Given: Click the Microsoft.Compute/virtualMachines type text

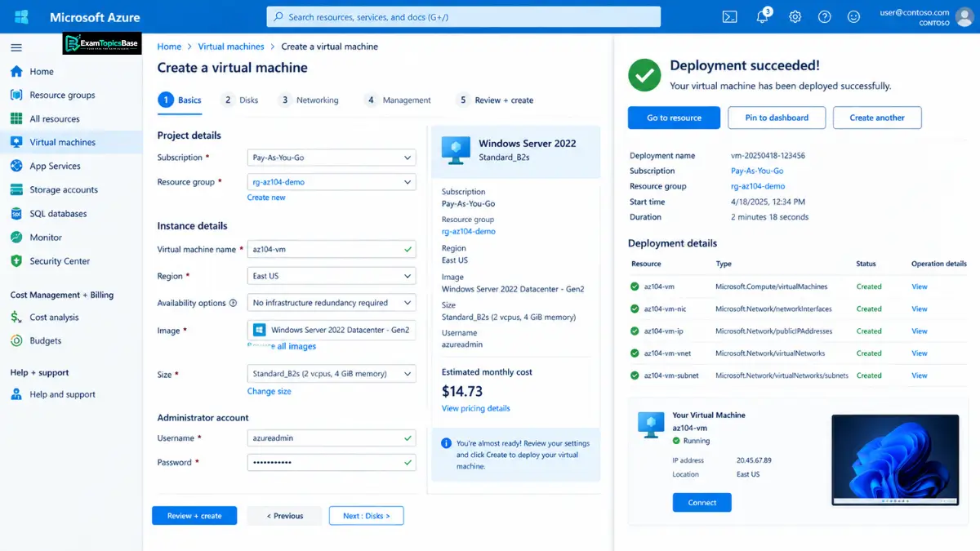Looking at the screenshot, I should (x=772, y=287).
